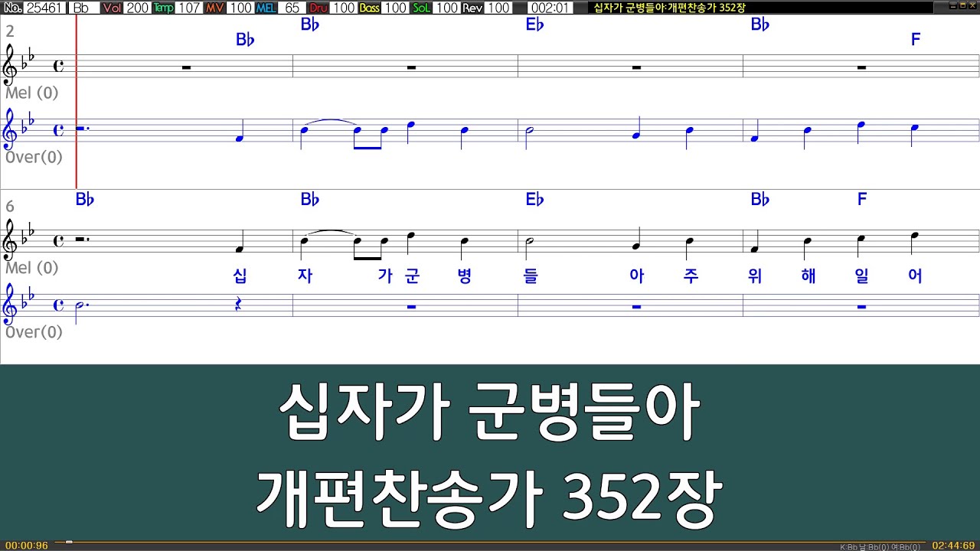The width and height of the screenshot is (980, 551).
Task: Click the yellow song title in top bar
Action: coord(670,8)
